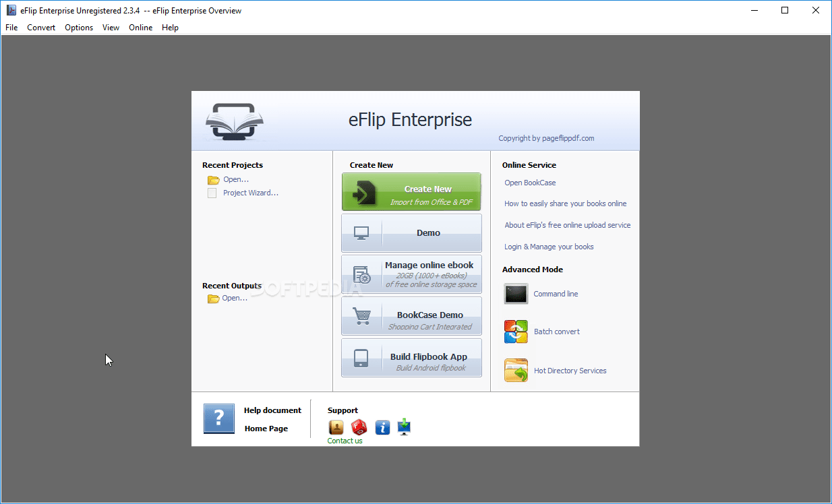
Task: Click Login & Manage your books link
Action: (549, 247)
